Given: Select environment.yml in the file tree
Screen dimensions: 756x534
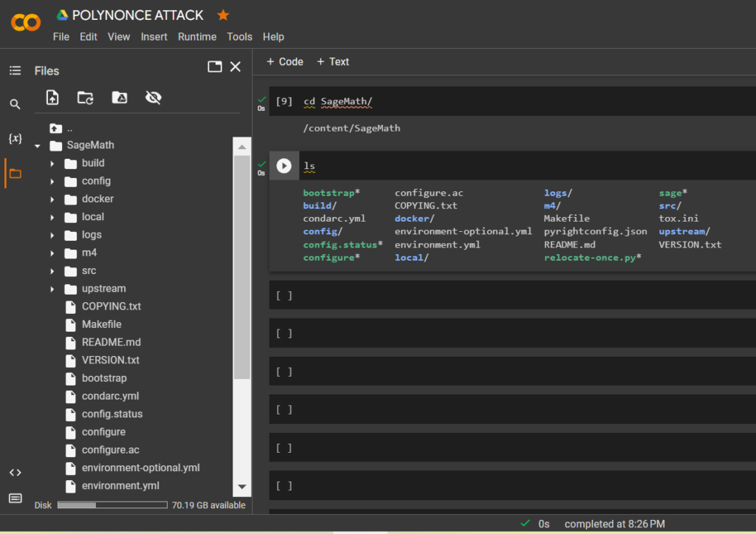Looking at the screenshot, I should pyautogui.click(x=120, y=485).
